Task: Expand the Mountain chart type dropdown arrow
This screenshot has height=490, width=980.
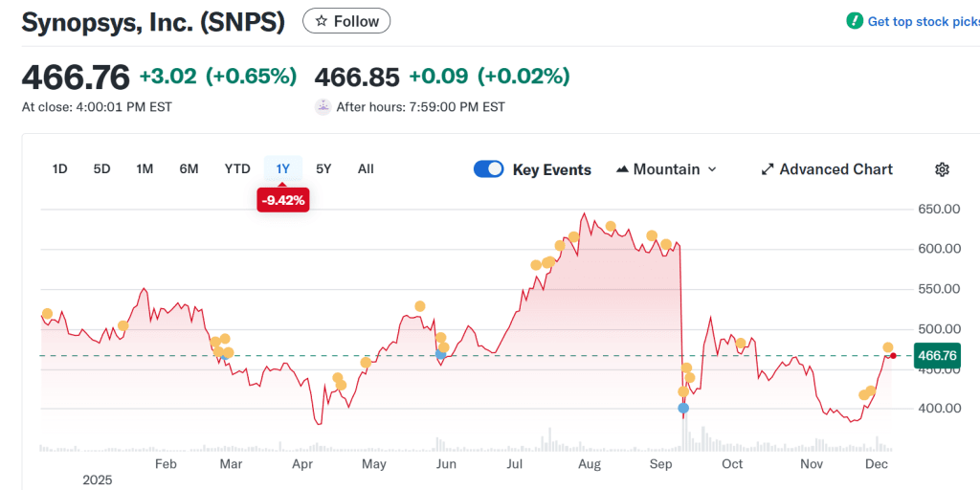Action: (x=711, y=169)
